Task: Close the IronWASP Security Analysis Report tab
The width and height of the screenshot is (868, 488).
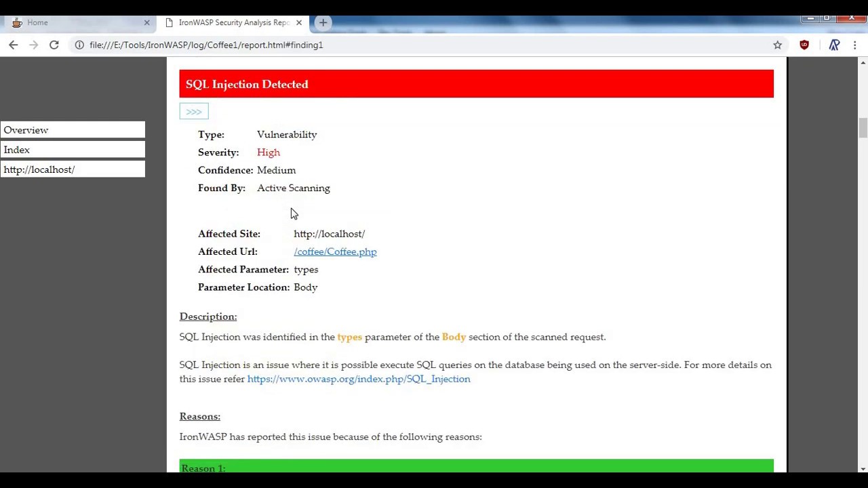Action: [298, 22]
